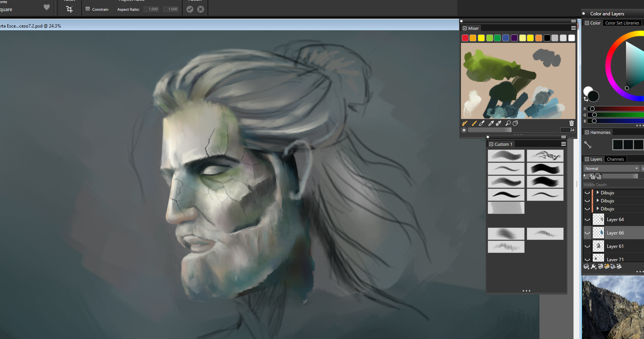
Task: Enable the Constrain checkbox
Action: (88, 9)
